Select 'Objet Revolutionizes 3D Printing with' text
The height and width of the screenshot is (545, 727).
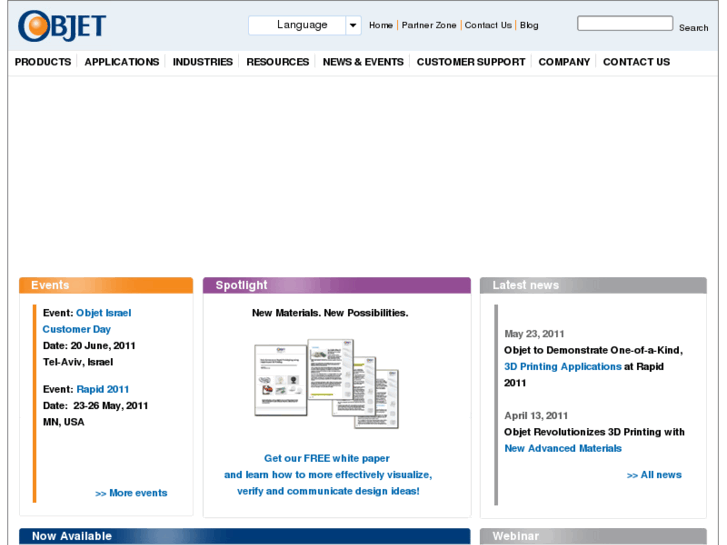tap(594, 432)
